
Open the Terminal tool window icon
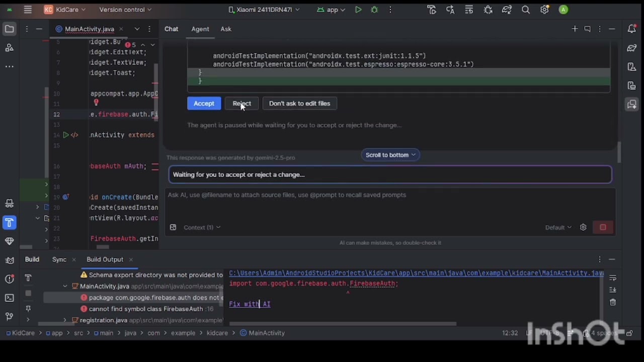[9, 298]
